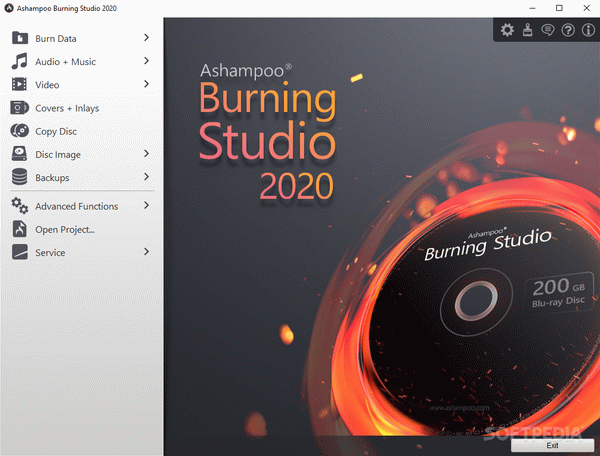The width and height of the screenshot is (600, 456).
Task: Select the Video menu item
Action: point(80,85)
